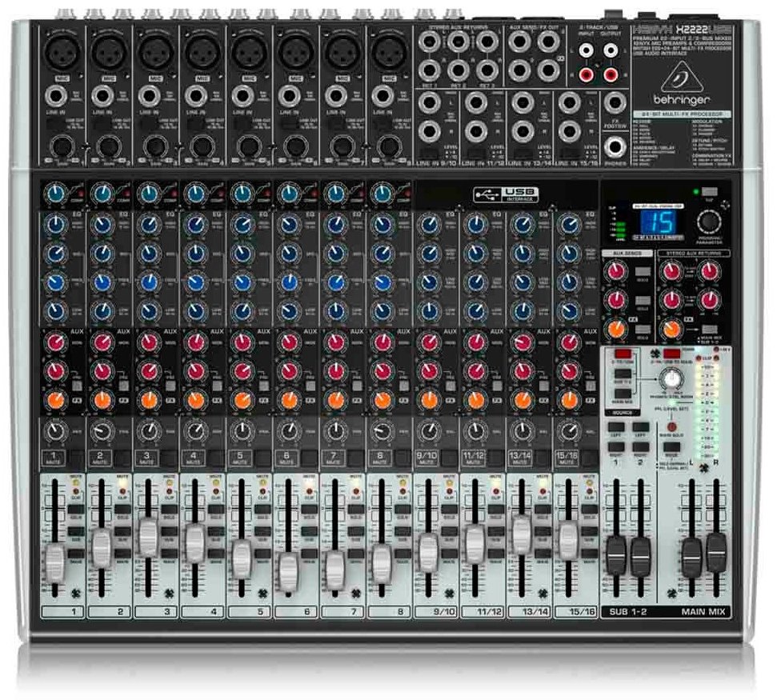Screen dimensions: 777x700
Task: Click the PROGRAM/PARAMETER knob
Action: (x=709, y=221)
